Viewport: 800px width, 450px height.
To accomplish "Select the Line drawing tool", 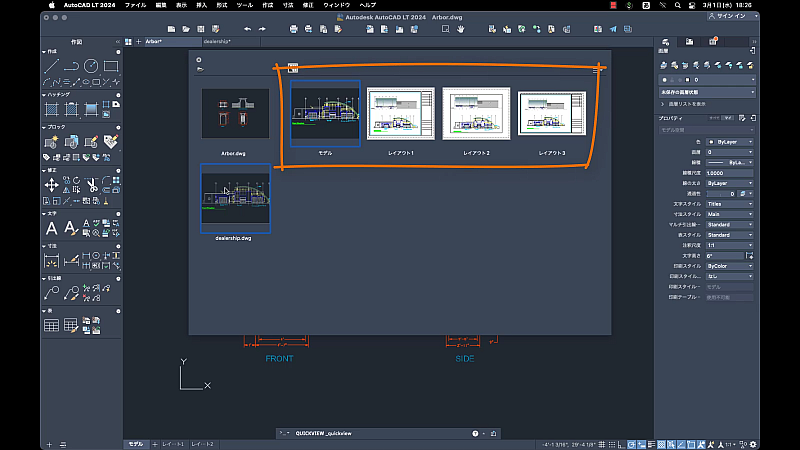I will [51, 66].
